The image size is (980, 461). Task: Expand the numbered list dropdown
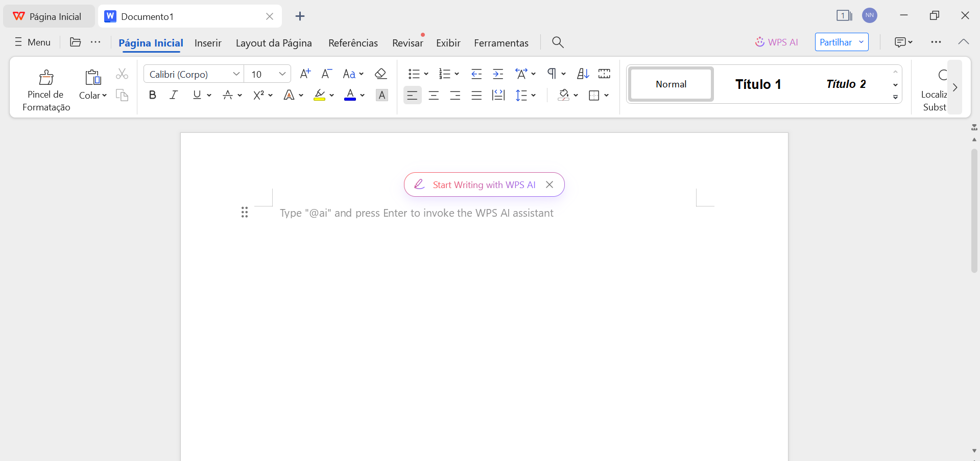click(457, 74)
